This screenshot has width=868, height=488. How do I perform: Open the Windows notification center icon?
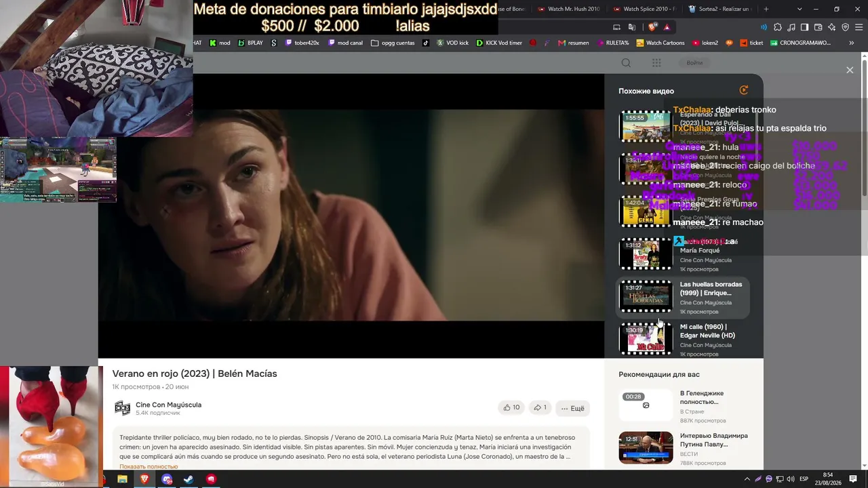[853, 479]
